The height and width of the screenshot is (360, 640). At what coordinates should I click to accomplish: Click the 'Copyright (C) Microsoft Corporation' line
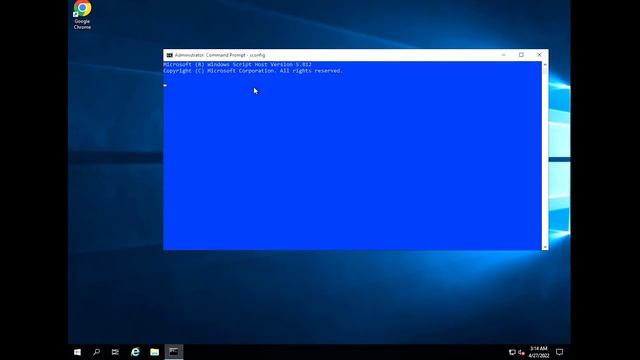[253, 71]
